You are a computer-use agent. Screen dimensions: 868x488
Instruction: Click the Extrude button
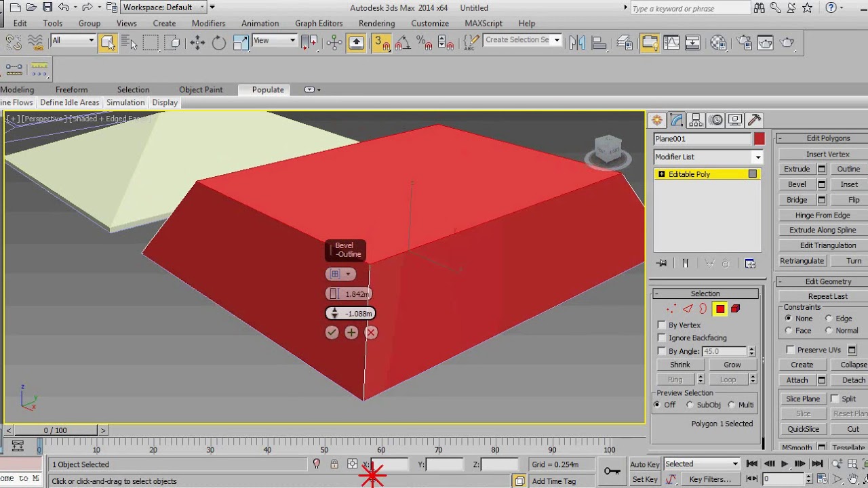[x=797, y=169]
